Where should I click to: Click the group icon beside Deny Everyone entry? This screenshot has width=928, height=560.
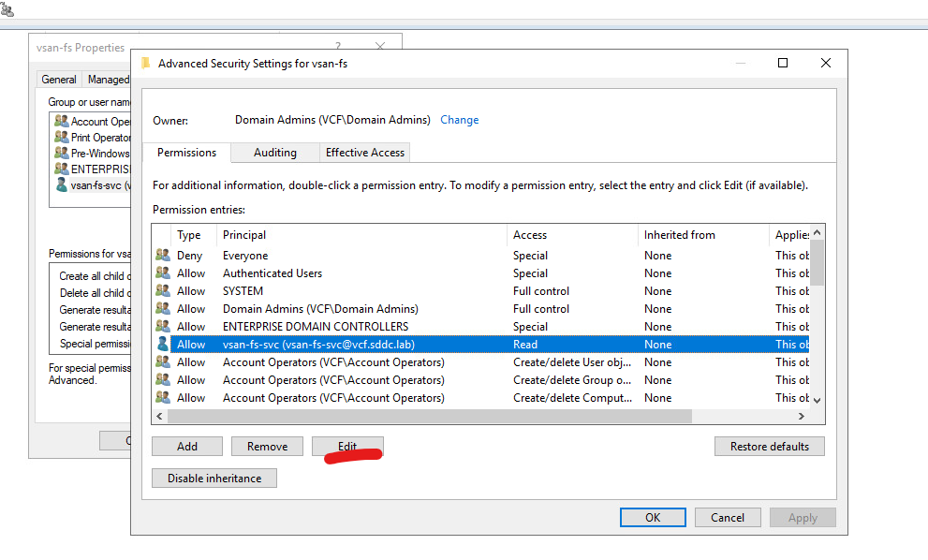tap(163, 256)
